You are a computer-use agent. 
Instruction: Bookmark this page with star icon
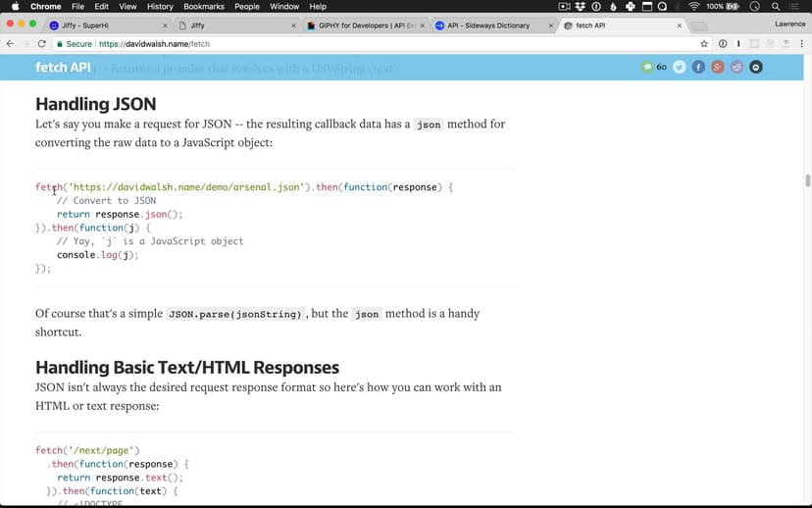point(704,44)
